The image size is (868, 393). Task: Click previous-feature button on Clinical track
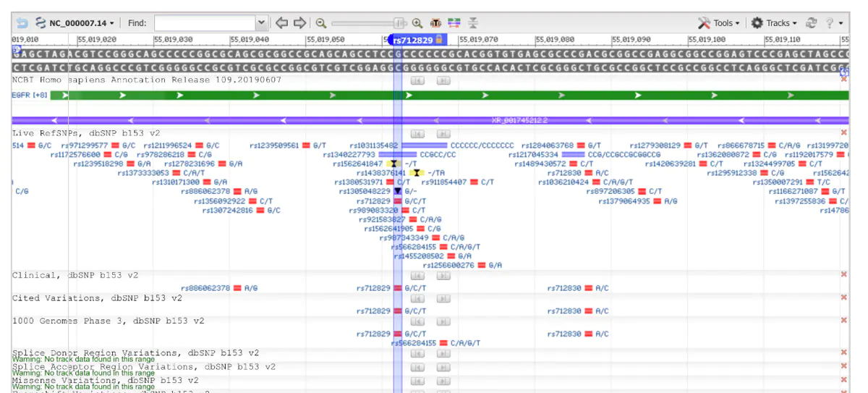coord(417,276)
